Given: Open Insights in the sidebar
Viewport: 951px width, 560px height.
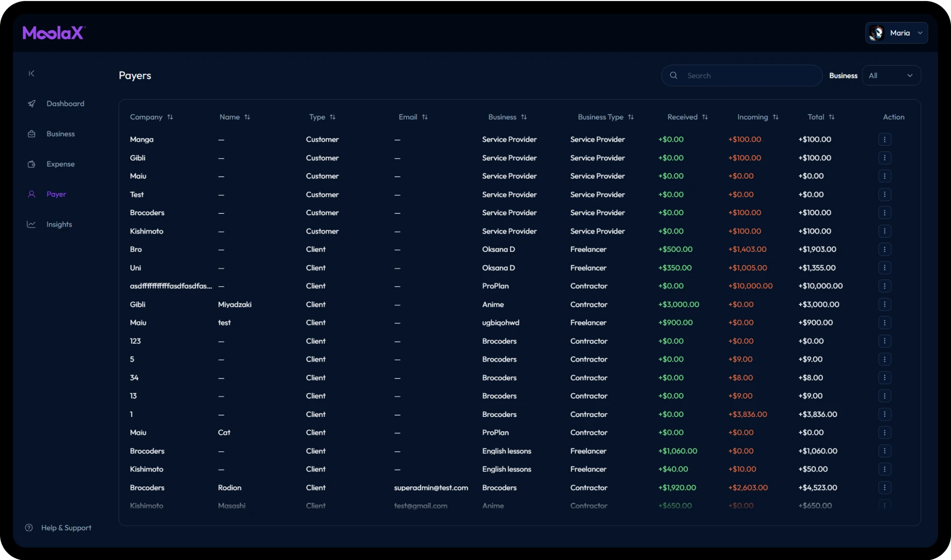Looking at the screenshot, I should pyautogui.click(x=59, y=224).
